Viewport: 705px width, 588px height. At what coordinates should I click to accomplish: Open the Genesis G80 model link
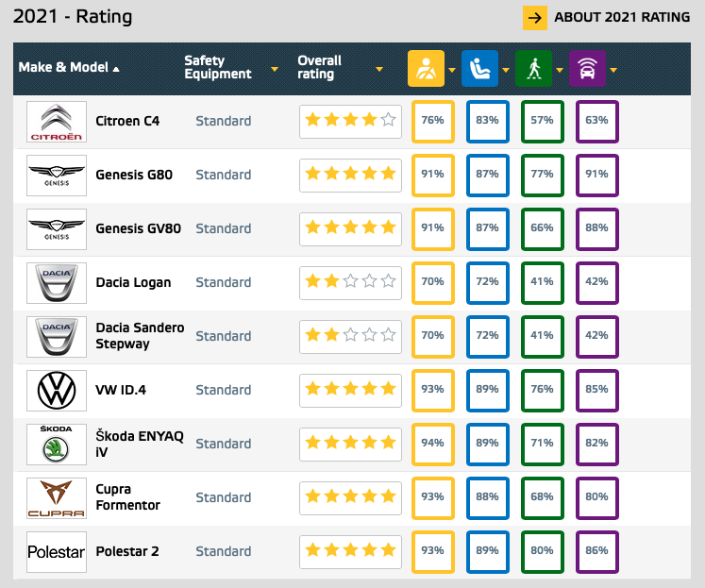tap(134, 175)
